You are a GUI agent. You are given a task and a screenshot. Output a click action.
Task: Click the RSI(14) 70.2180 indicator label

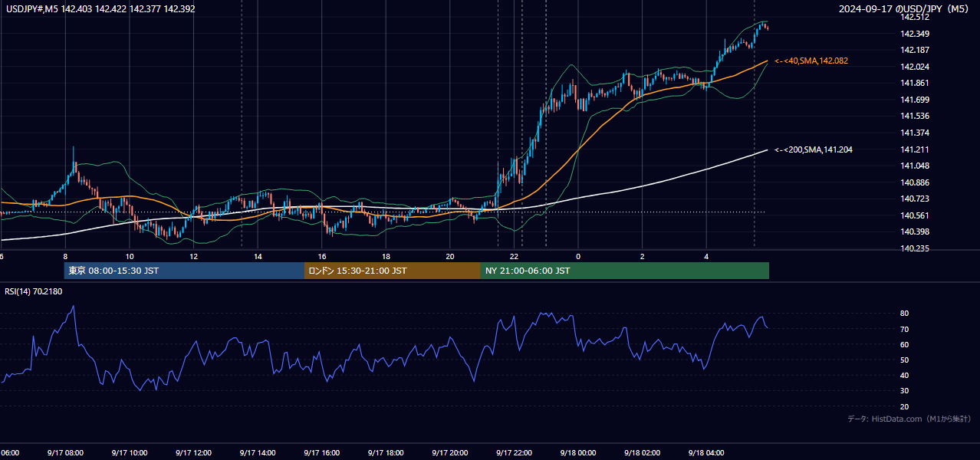click(34, 291)
